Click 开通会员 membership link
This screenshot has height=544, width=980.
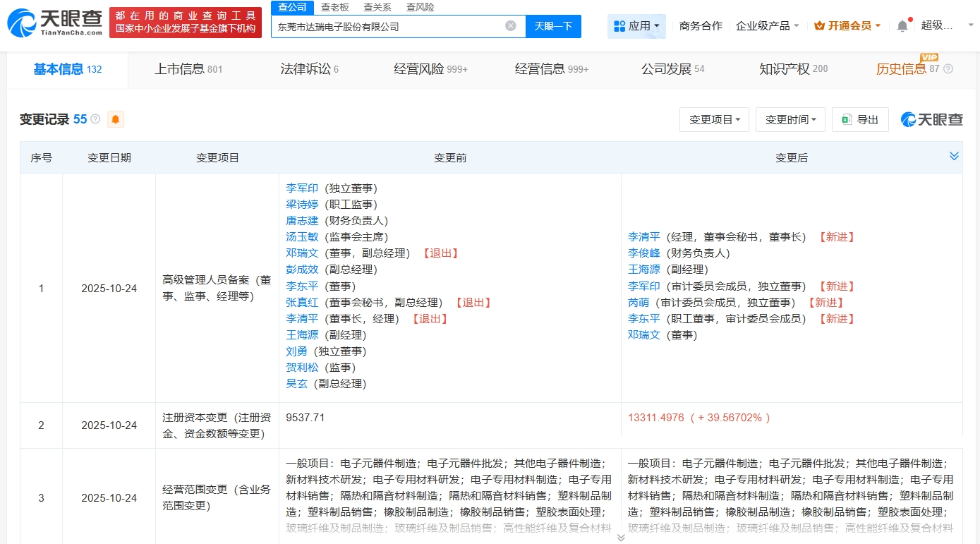click(x=847, y=26)
